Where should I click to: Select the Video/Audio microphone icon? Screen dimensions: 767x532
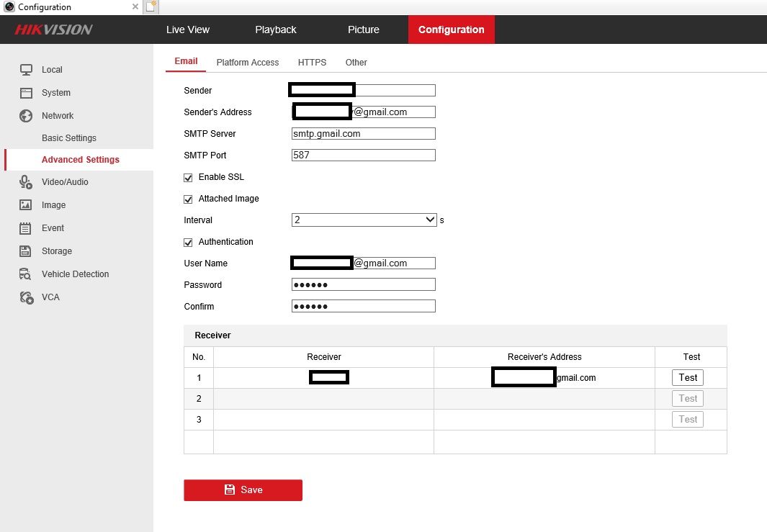tap(27, 182)
